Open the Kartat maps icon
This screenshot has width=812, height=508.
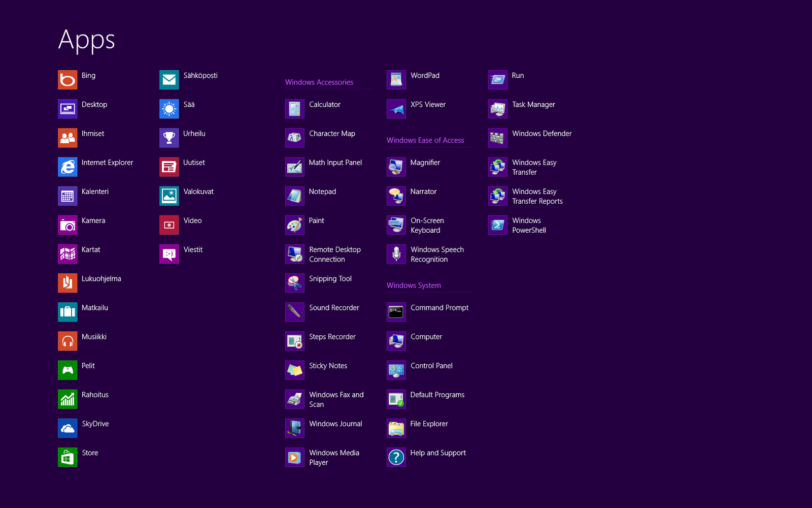(x=67, y=253)
